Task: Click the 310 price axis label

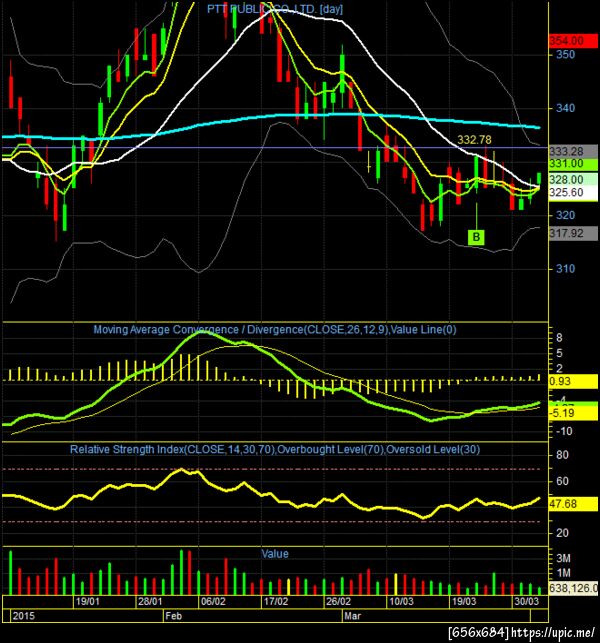Action: [x=565, y=269]
